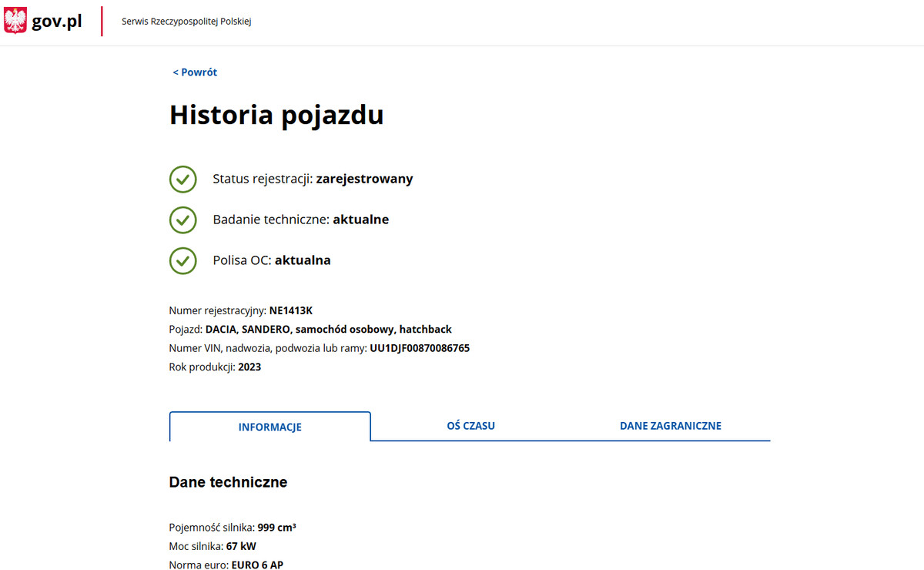The height and width of the screenshot is (570, 924).
Task: Open the Dane zagraniczne tab
Action: point(670,426)
